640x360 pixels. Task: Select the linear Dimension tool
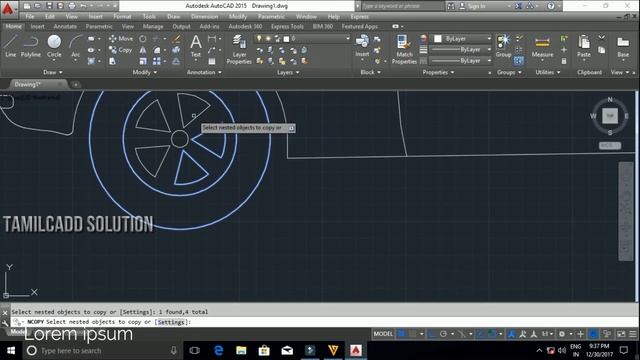pos(212,39)
